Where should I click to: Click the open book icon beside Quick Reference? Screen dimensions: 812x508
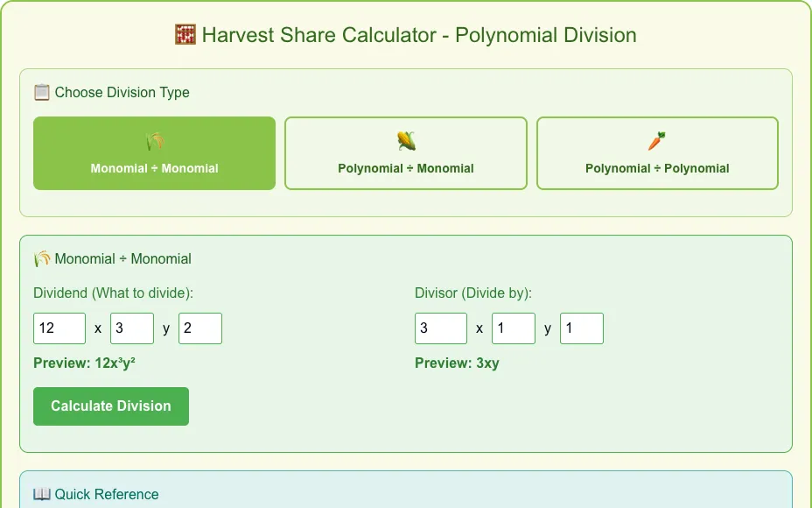pyautogui.click(x=42, y=494)
